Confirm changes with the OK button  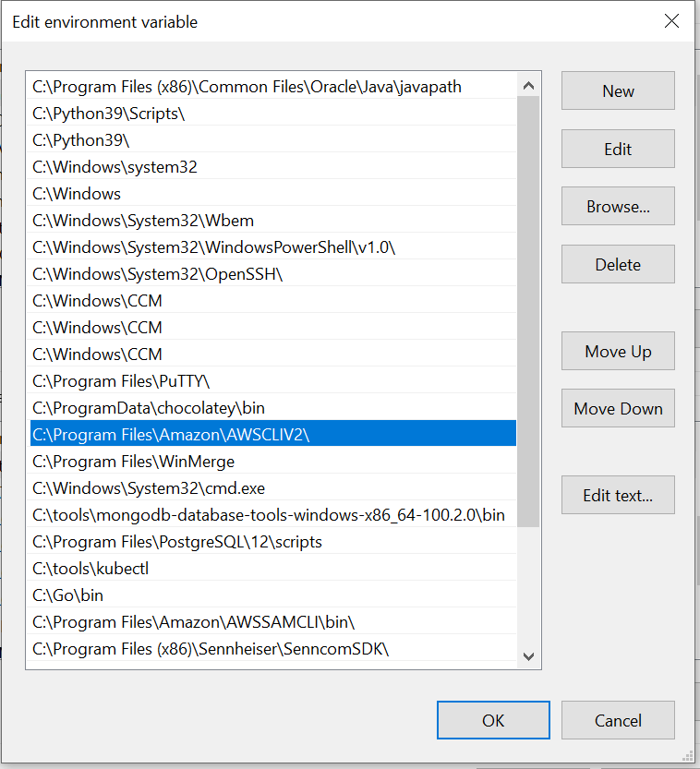click(x=492, y=720)
